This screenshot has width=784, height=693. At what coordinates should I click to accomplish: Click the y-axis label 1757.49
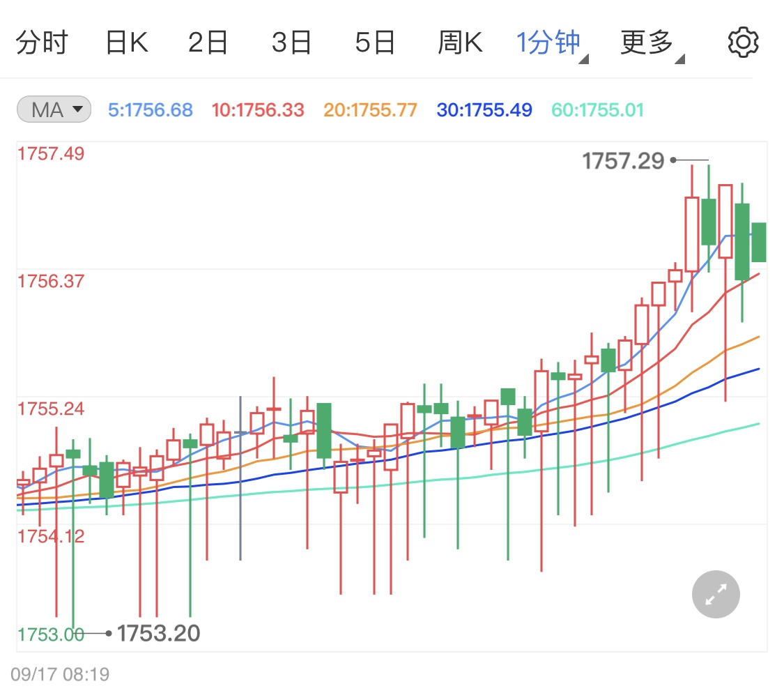point(51,153)
